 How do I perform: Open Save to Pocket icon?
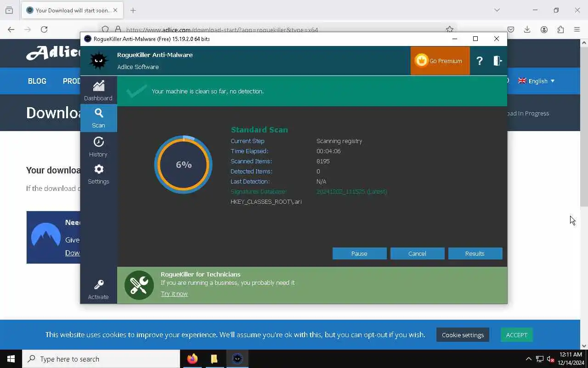click(x=511, y=29)
